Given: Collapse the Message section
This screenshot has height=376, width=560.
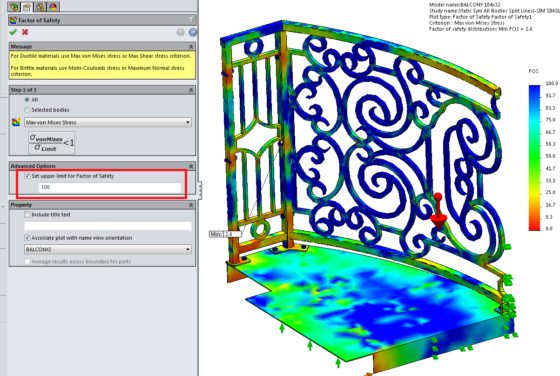Looking at the screenshot, I should pos(191,46).
